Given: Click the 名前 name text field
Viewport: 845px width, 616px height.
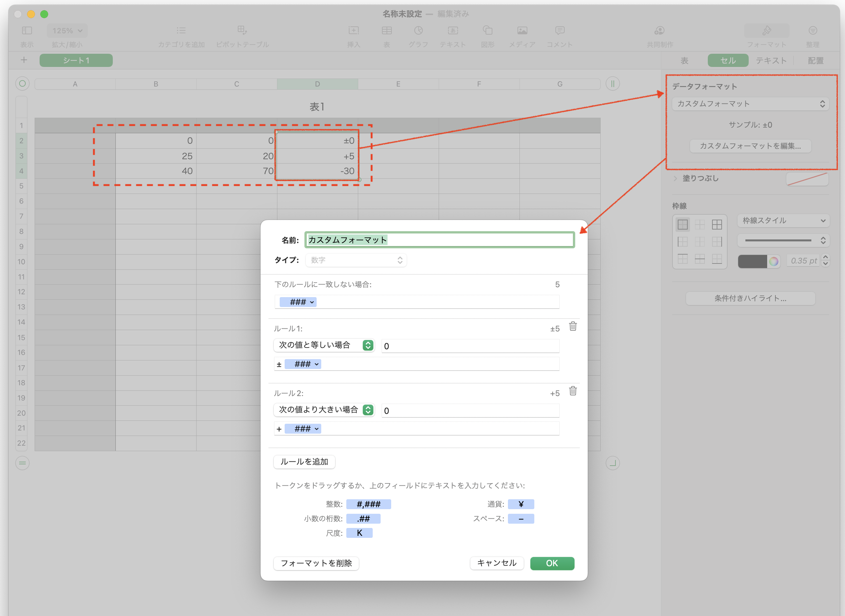Looking at the screenshot, I should point(439,240).
